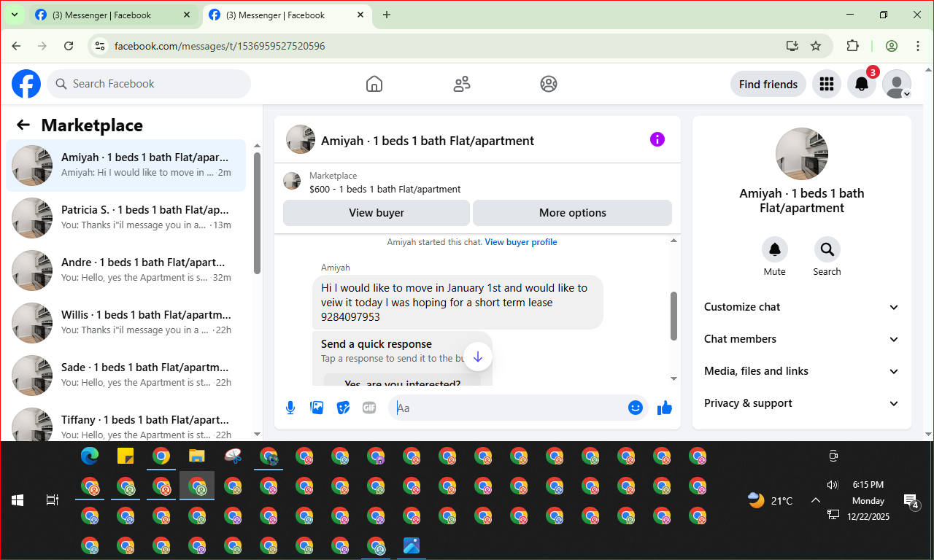Click the address bar URL
This screenshot has height=560, width=934.
[x=220, y=46]
